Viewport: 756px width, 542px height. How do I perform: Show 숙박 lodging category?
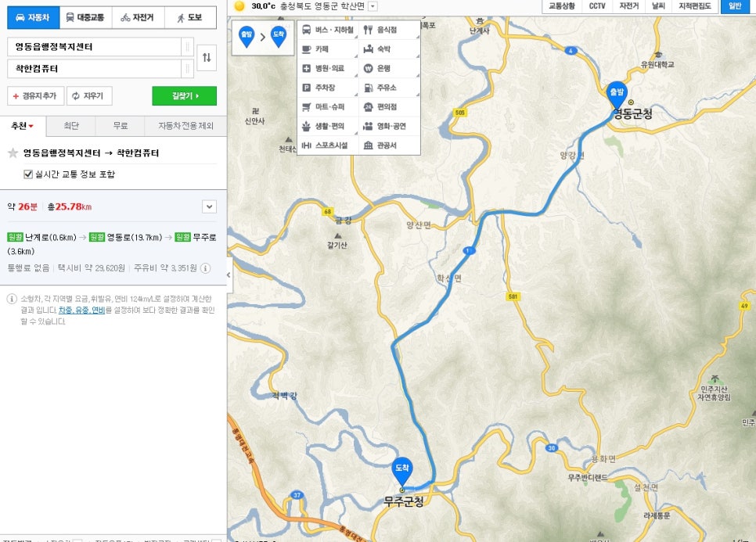(x=390, y=49)
